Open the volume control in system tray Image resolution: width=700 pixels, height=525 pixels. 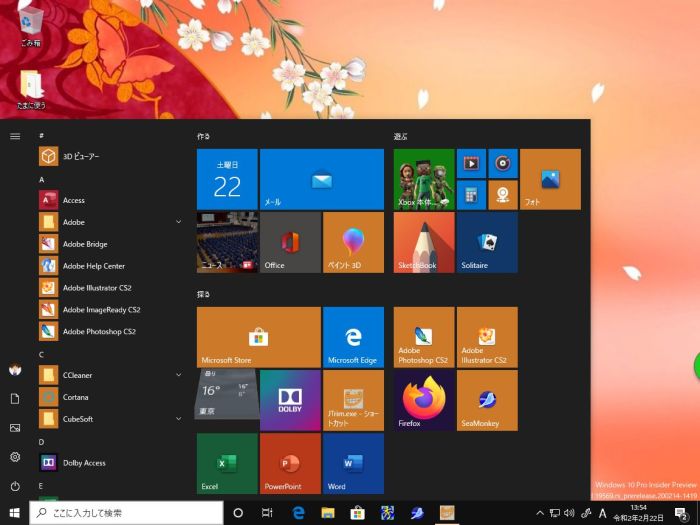click(569, 513)
